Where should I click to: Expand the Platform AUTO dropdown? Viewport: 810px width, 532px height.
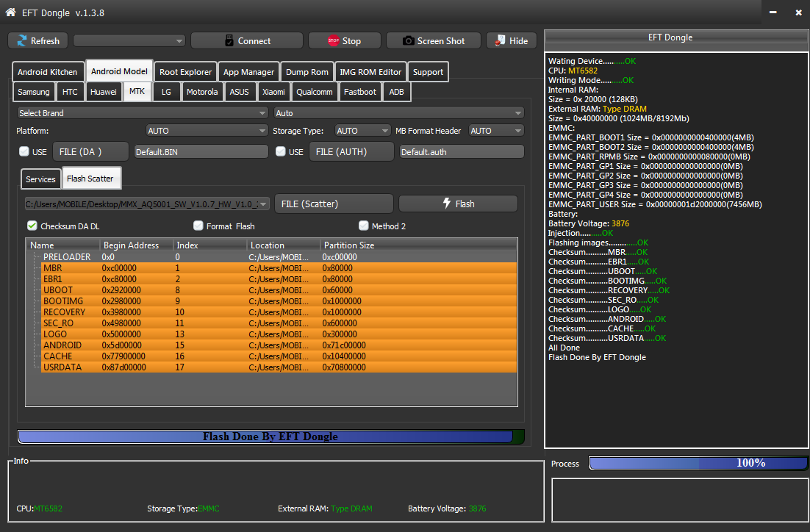pyautogui.click(x=207, y=131)
